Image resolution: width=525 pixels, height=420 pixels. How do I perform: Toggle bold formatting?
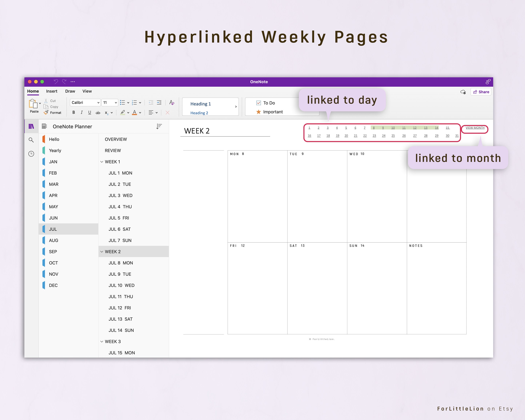click(x=74, y=112)
